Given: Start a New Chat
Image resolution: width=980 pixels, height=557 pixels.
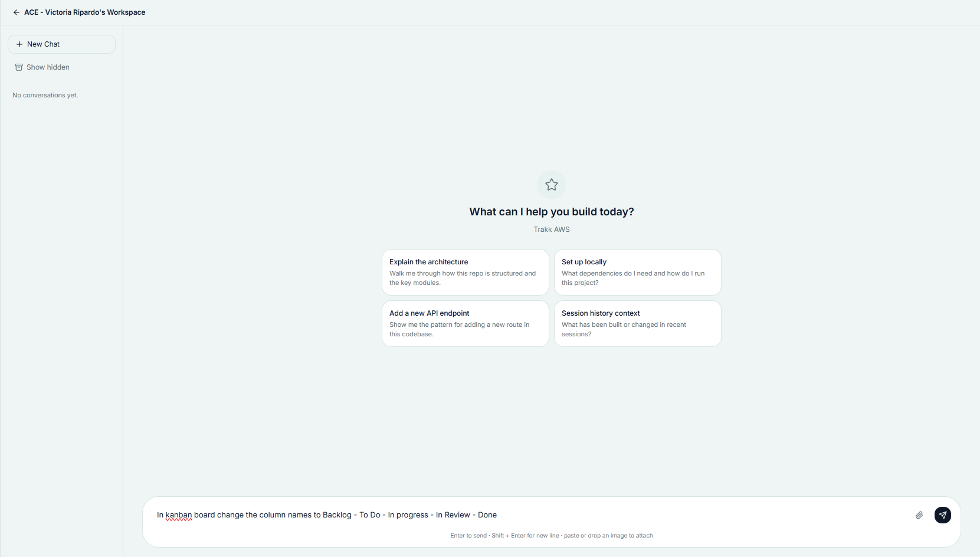Looking at the screenshot, I should coord(61,44).
